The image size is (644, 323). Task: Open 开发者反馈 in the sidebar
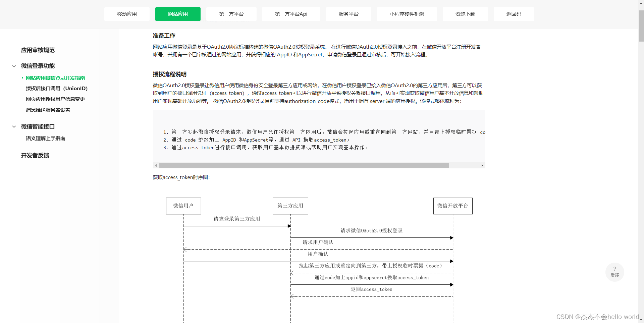[35, 155]
